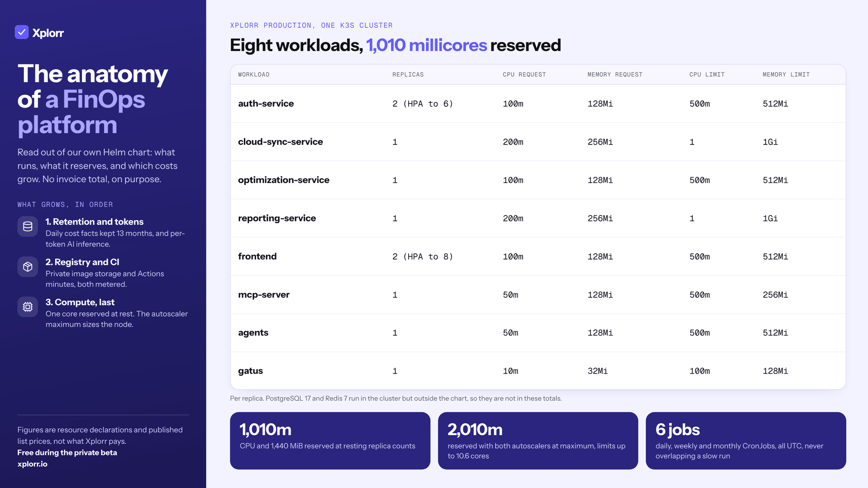Select the '2. Registry and CI' heading
The width and height of the screenshot is (868, 488).
click(82, 262)
